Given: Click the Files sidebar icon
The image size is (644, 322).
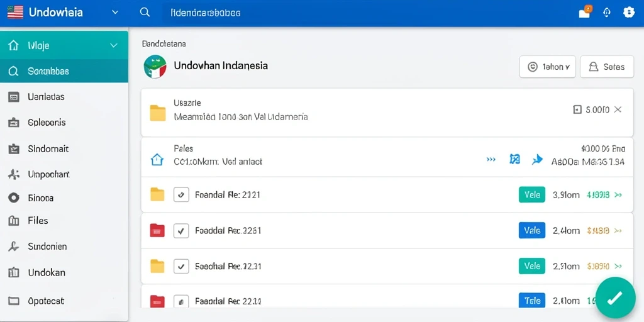Looking at the screenshot, I should point(14,221).
